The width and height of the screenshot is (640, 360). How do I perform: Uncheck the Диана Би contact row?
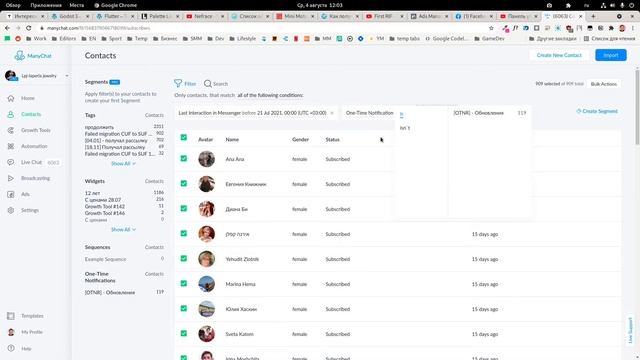pos(184,208)
